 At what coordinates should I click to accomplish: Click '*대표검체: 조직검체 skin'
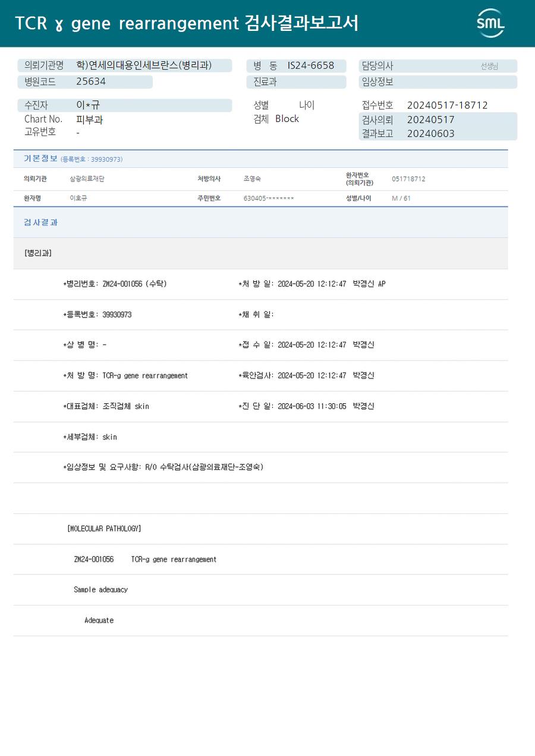coord(106,406)
